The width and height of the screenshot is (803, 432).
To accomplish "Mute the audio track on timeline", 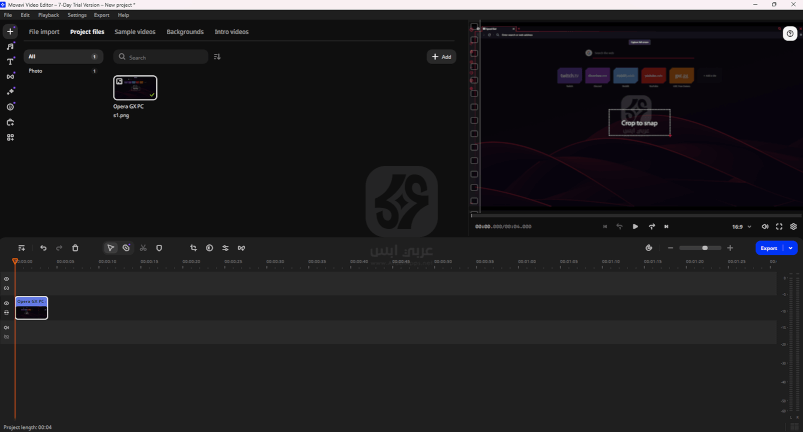I will [x=6, y=327].
